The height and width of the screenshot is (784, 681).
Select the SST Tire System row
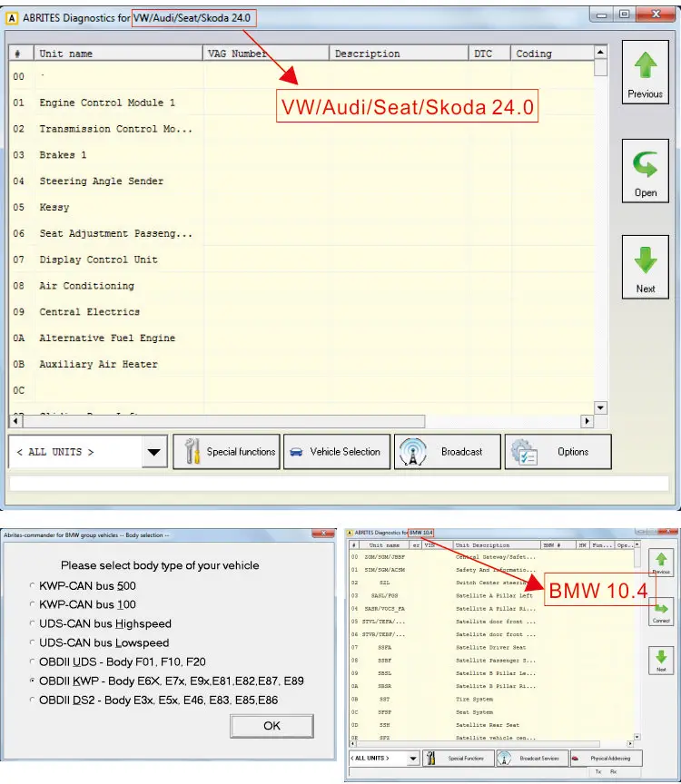tap(491, 700)
